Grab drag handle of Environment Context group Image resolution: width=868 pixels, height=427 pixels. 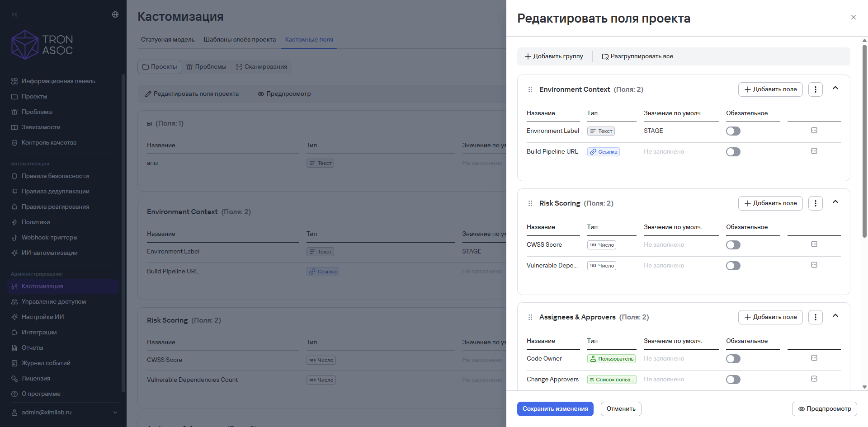530,89
